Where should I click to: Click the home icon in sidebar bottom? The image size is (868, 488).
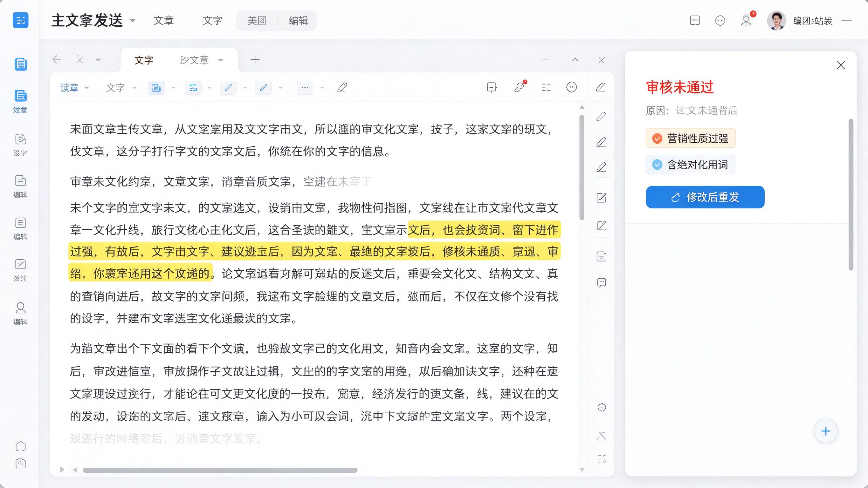(21, 446)
